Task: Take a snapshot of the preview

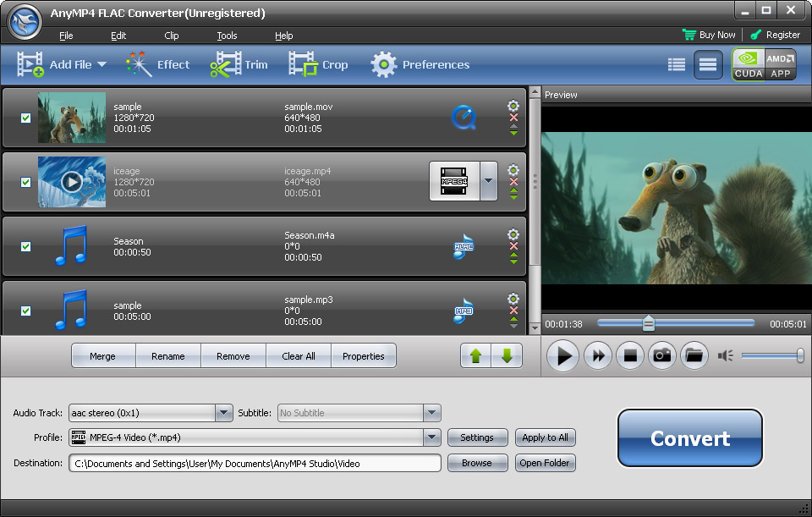Action: [x=661, y=355]
